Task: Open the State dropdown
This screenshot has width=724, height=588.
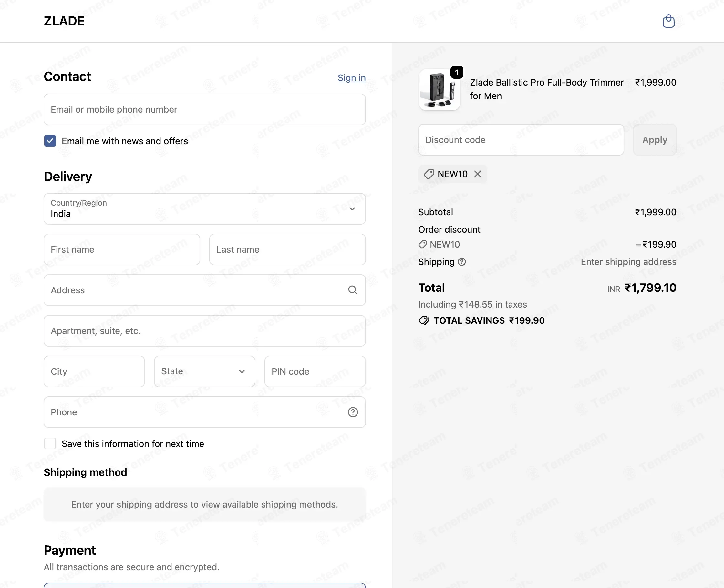Action: pos(205,371)
